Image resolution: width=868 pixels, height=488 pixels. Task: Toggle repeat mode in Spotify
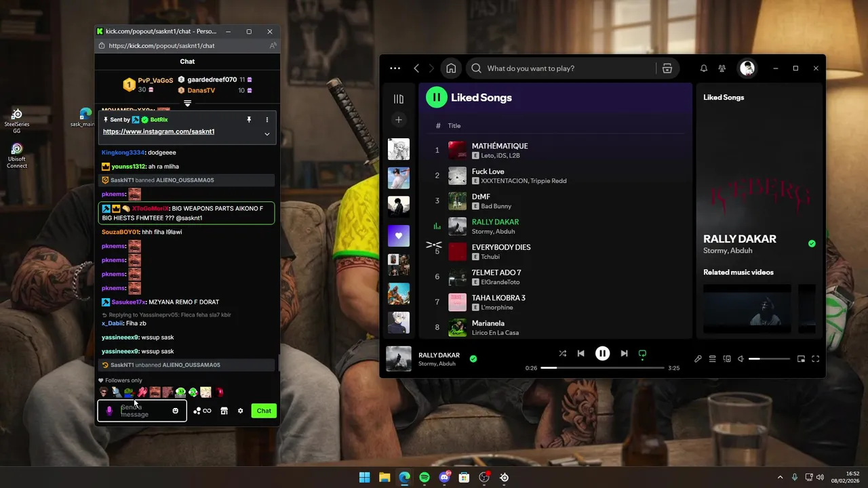(x=642, y=354)
